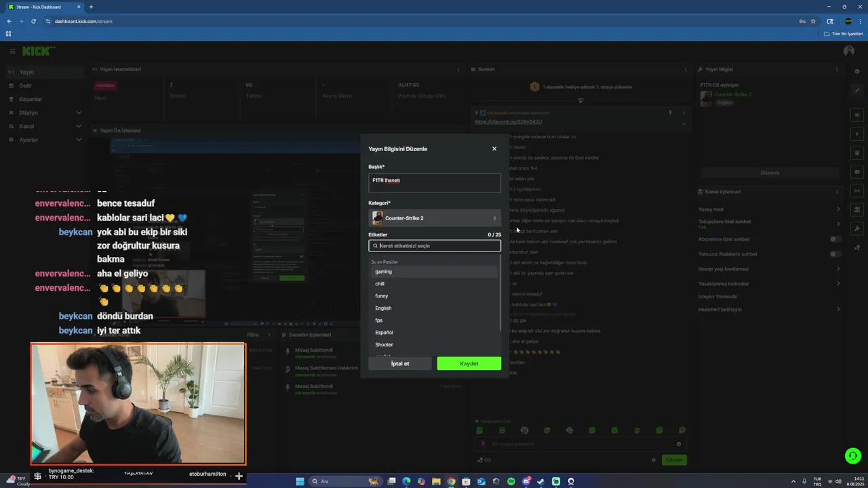This screenshot has height=488, width=868.
Task: Click İzleyici Yönlendir option
Action: tap(717, 297)
